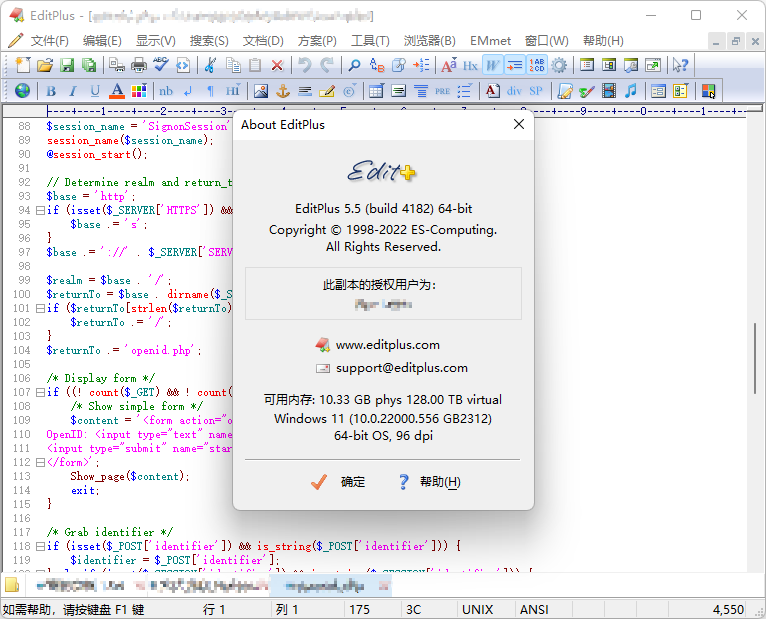Insert an audio object with the music note icon
766x619 pixels.
[631, 91]
